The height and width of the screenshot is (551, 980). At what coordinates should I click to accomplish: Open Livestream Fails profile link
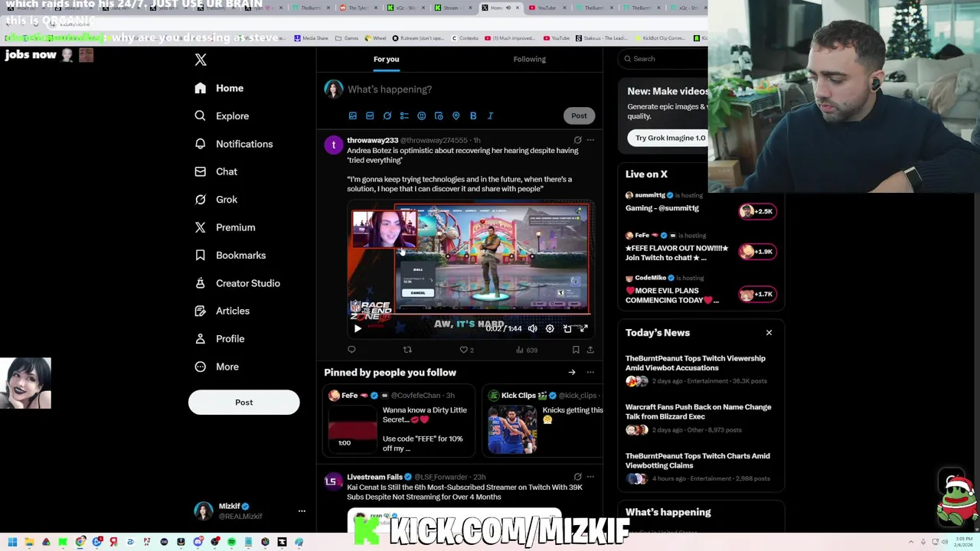pos(374,477)
